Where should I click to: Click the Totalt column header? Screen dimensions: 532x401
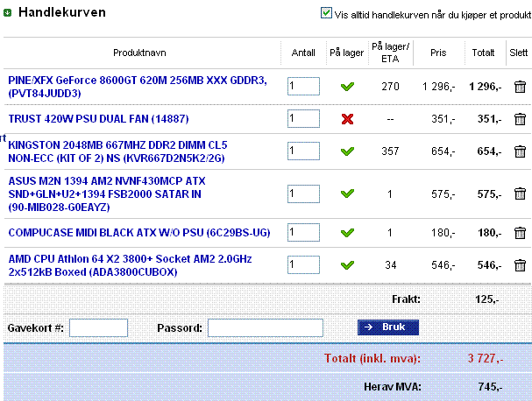tap(483, 53)
